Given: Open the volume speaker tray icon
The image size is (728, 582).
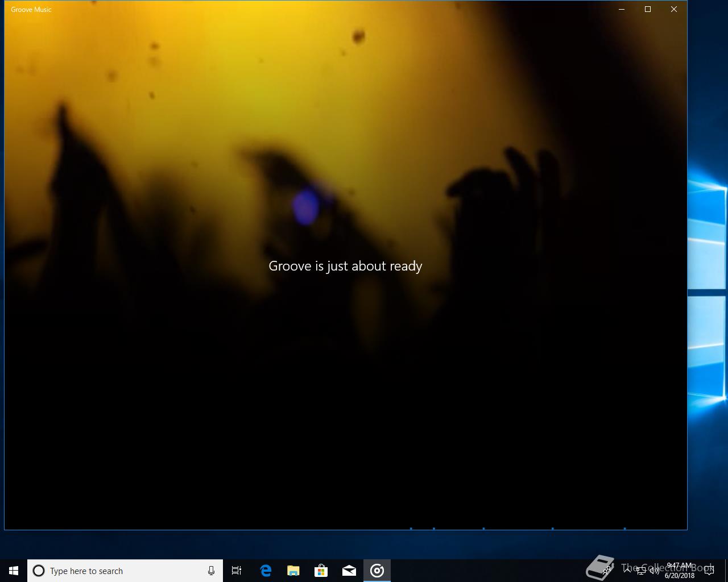Looking at the screenshot, I should 655,571.
